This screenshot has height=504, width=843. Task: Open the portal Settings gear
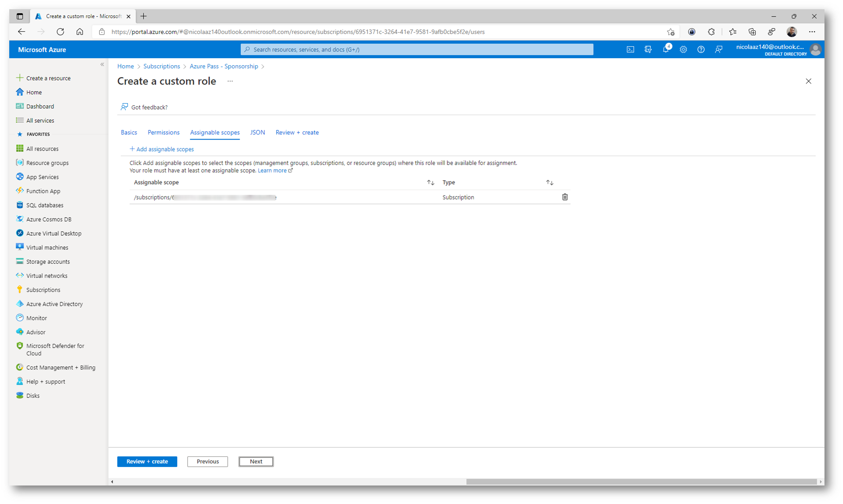pos(683,49)
